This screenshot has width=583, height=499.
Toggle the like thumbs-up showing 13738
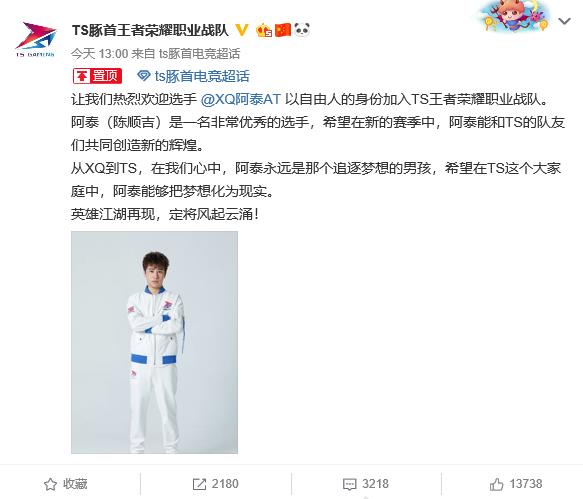(516, 484)
